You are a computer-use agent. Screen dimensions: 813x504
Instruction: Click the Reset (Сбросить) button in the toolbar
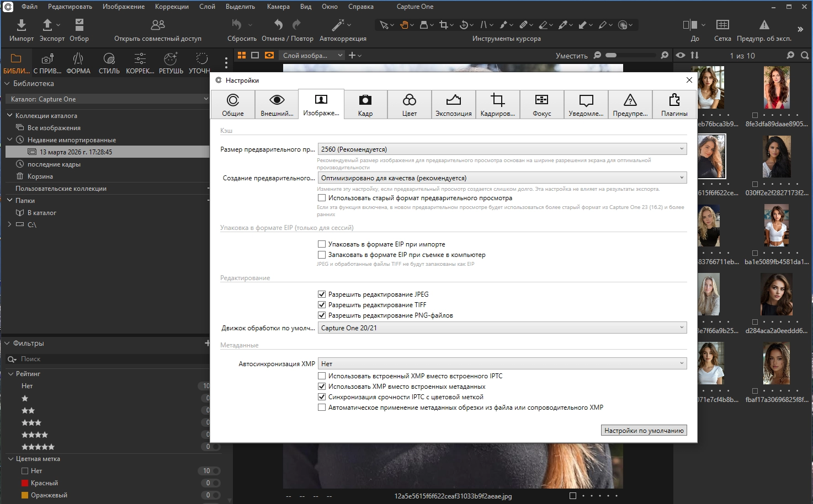point(237,25)
